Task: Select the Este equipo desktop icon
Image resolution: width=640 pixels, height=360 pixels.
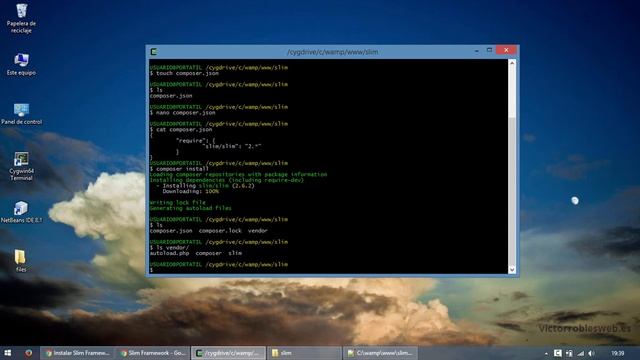Action: click(21, 64)
